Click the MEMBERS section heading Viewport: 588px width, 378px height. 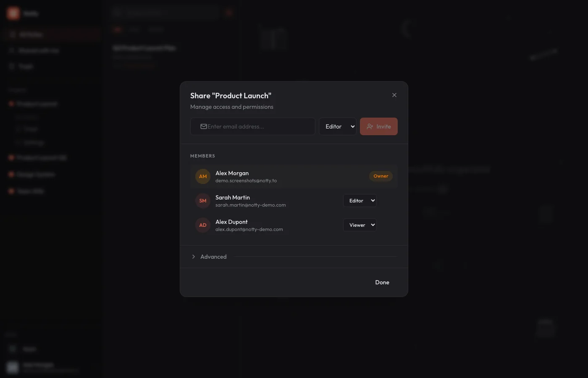tap(202, 156)
